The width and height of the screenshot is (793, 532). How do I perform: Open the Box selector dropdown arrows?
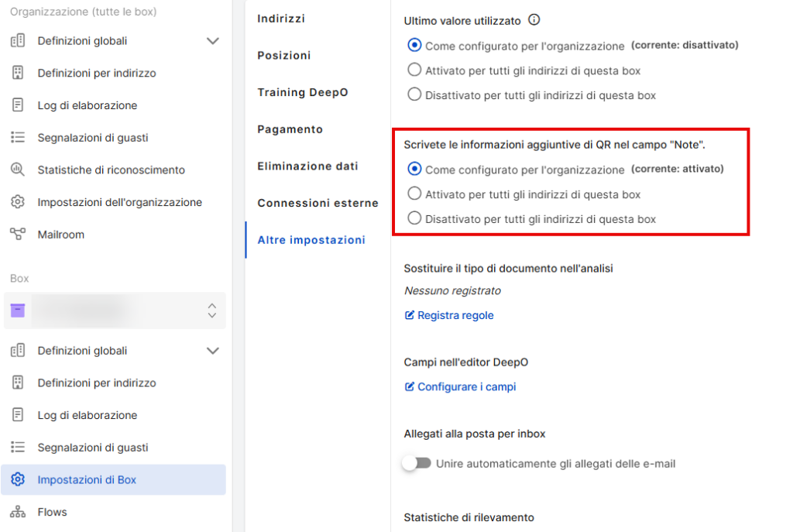[x=212, y=311]
